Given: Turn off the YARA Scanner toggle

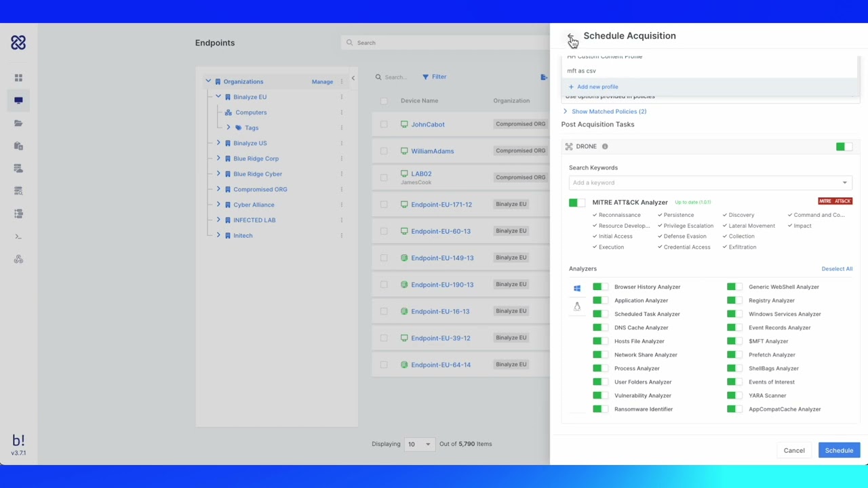Looking at the screenshot, I should [x=734, y=395].
